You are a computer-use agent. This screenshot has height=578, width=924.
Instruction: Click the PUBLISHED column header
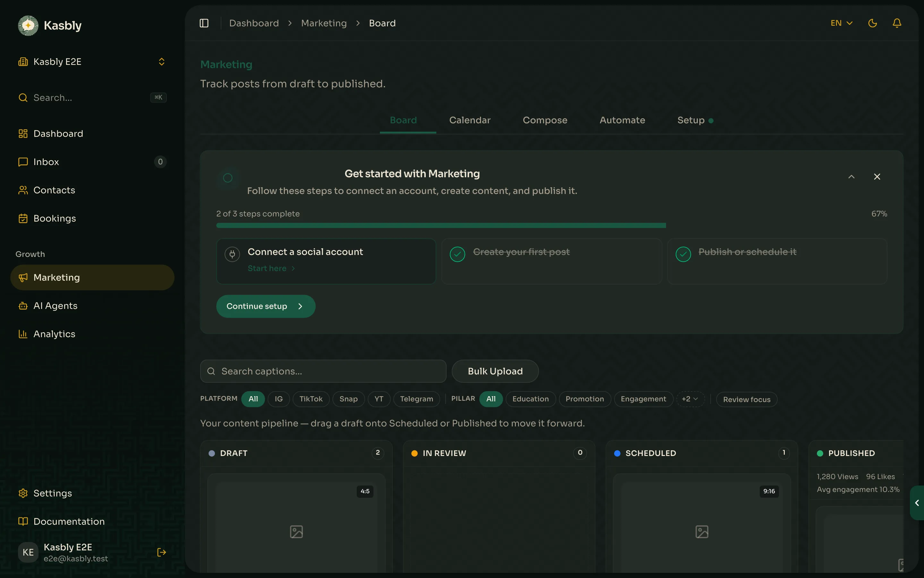pos(856,453)
